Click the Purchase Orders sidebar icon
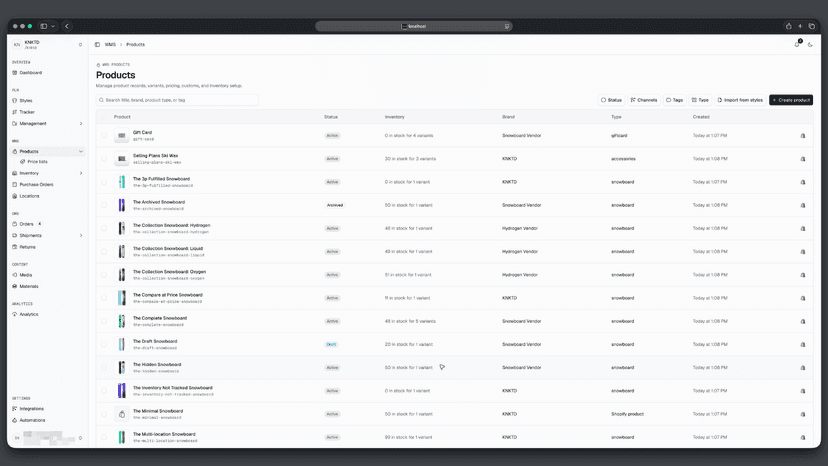The width and height of the screenshot is (828, 466). coord(15,184)
